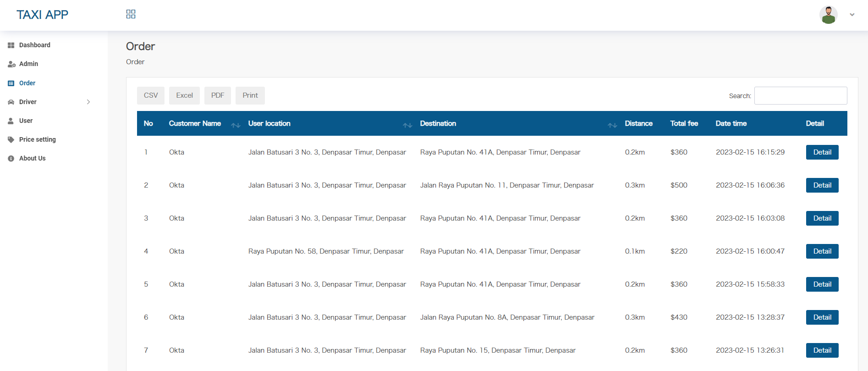Select date 2023-02-15 16:00:47

tap(750, 251)
